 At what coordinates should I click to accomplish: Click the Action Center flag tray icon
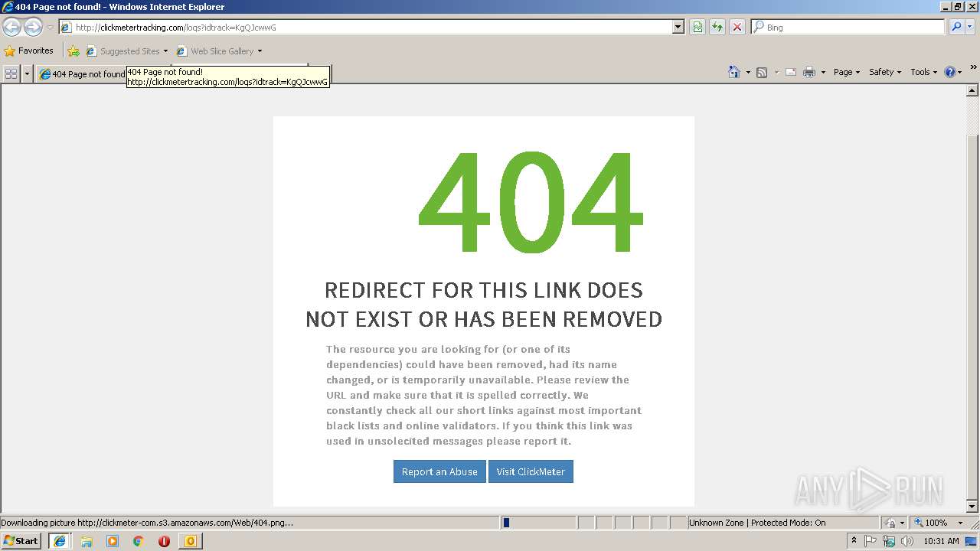[871, 541]
